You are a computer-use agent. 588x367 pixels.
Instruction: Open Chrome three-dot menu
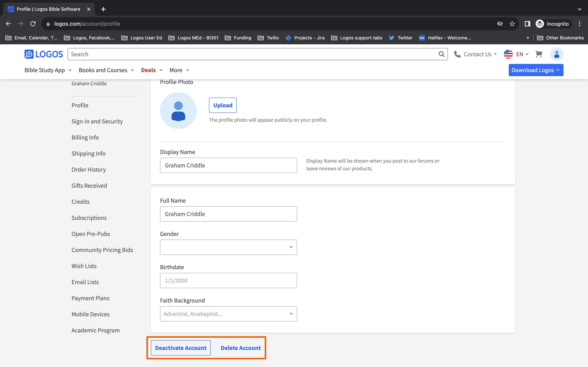click(579, 24)
